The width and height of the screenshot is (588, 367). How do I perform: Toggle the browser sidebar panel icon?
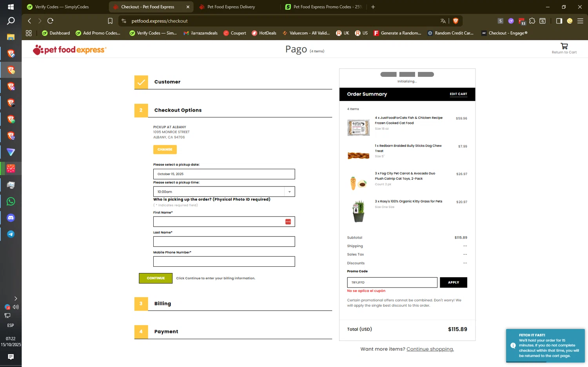[559, 21]
